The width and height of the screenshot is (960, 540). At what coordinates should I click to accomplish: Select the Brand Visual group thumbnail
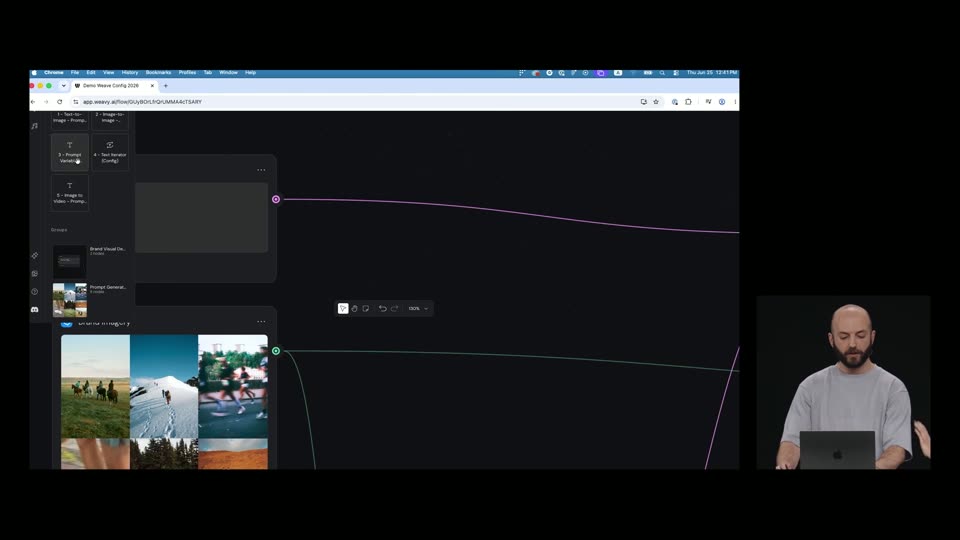point(70,261)
